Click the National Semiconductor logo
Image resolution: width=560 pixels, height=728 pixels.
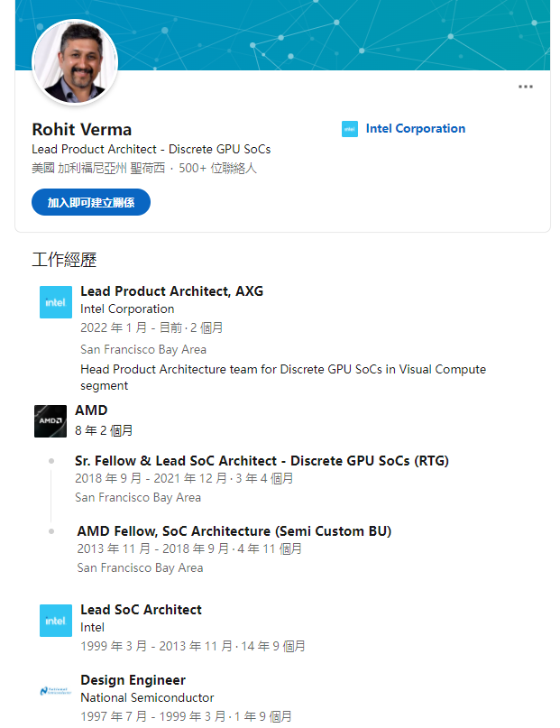[x=55, y=691]
